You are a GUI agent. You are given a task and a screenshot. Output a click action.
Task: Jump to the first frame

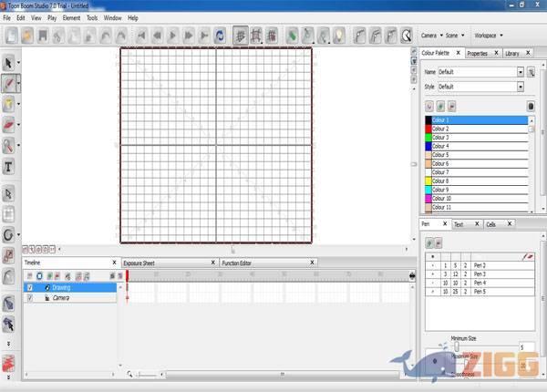(x=141, y=36)
